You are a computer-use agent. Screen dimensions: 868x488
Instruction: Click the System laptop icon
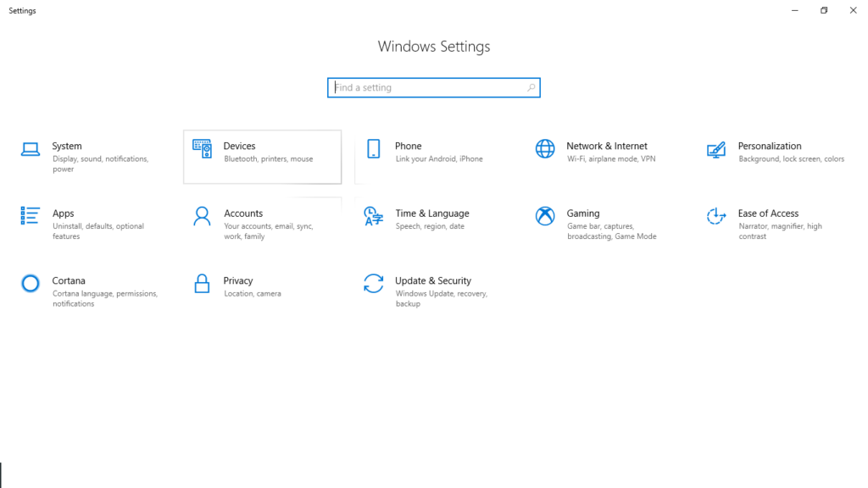pos(31,149)
